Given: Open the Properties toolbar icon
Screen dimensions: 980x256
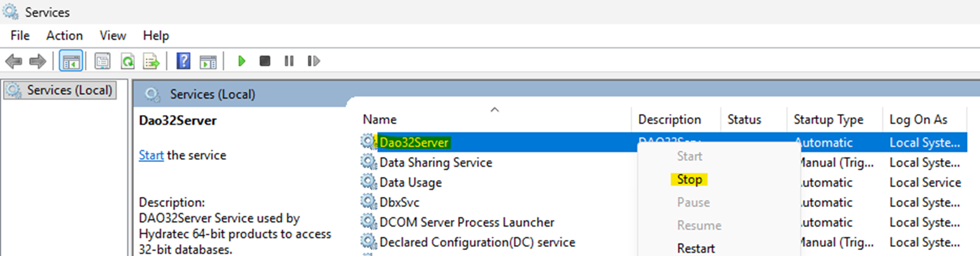Looking at the screenshot, I should pyautogui.click(x=102, y=61).
